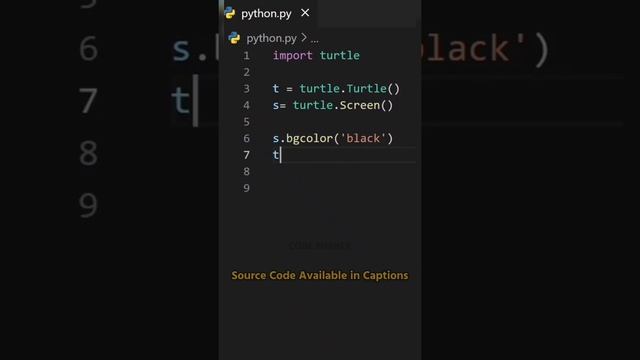Image resolution: width=640 pixels, height=360 pixels.
Task: Click the Python icon in the breadcrumb
Action: [234, 38]
